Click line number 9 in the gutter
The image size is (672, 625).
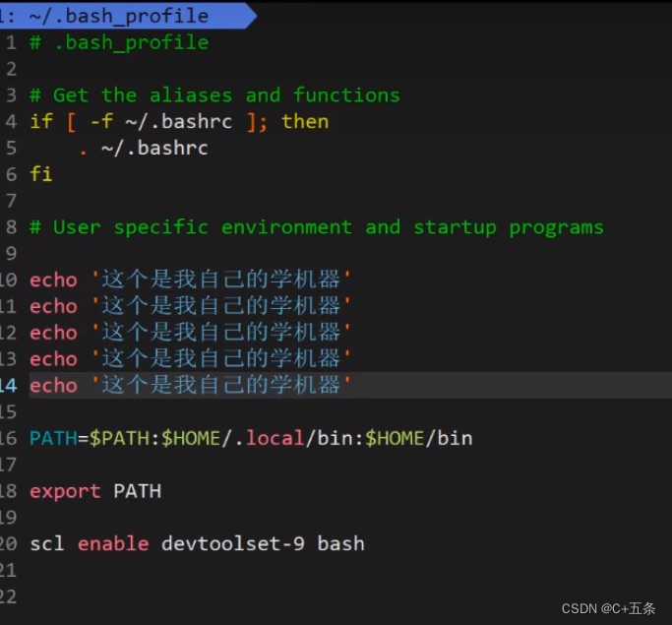tap(11, 253)
